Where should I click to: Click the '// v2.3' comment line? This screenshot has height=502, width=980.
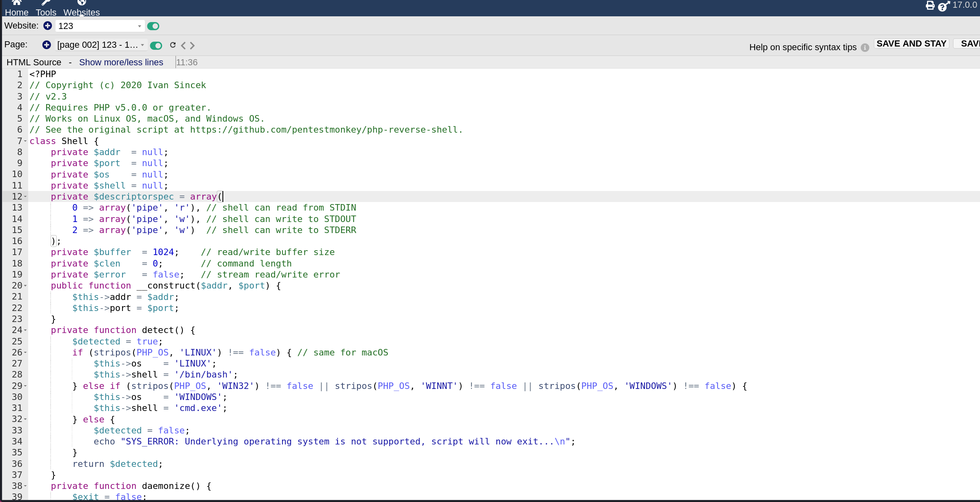tap(48, 97)
